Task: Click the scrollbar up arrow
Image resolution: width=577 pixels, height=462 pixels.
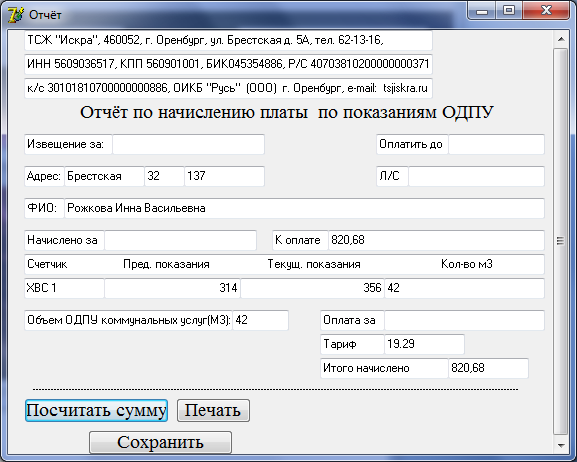Action: [x=561, y=39]
